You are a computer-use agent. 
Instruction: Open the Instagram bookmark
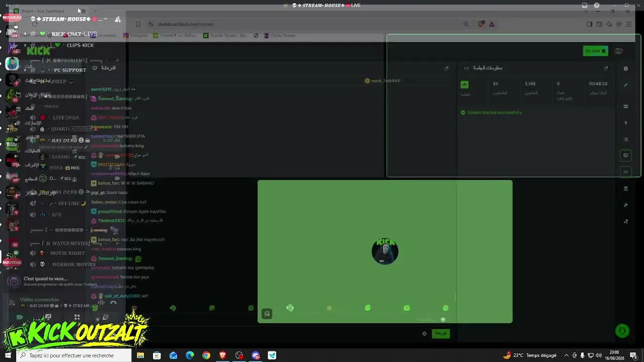(x=135, y=36)
